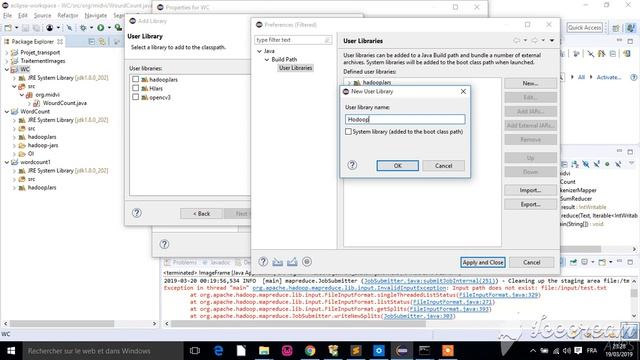Open Edge browser from taskbar
This screenshot has height=360, width=640.
[x=218, y=351]
